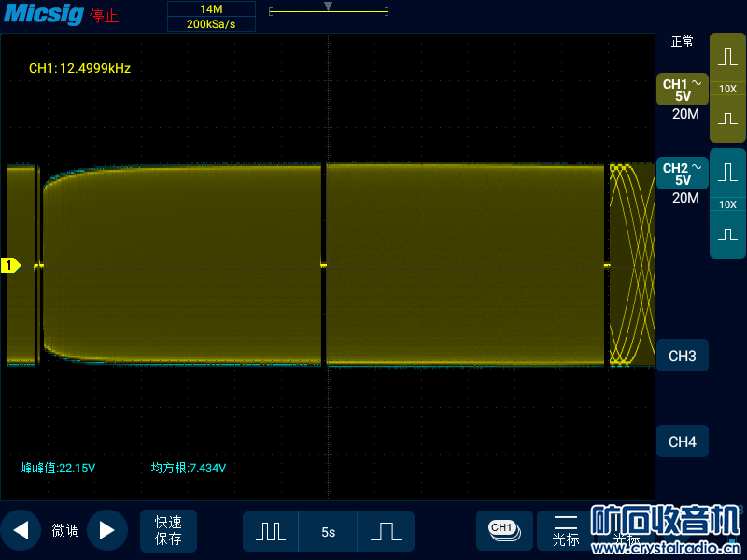Open the horizontal cursor (光标) menu

pyautogui.click(x=566, y=530)
